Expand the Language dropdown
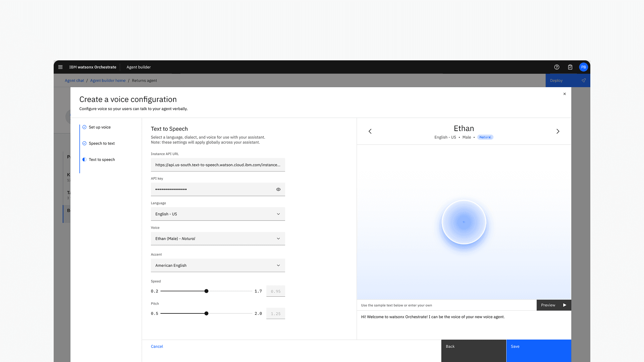644x362 pixels. [218, 214]
